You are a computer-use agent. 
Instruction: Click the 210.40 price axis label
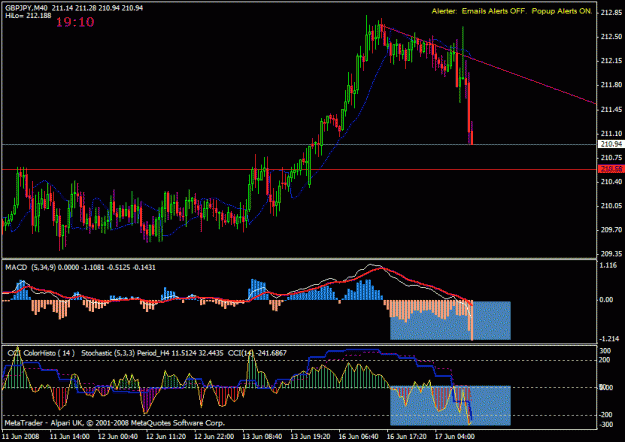(x=611, y=182)
